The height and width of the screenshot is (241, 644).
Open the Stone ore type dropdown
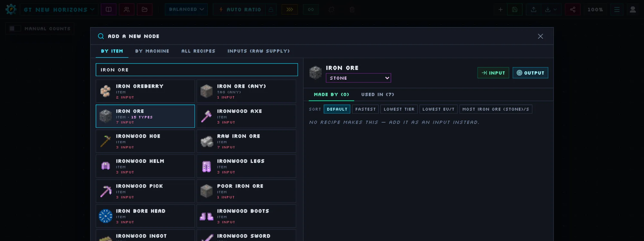(358, 78)
